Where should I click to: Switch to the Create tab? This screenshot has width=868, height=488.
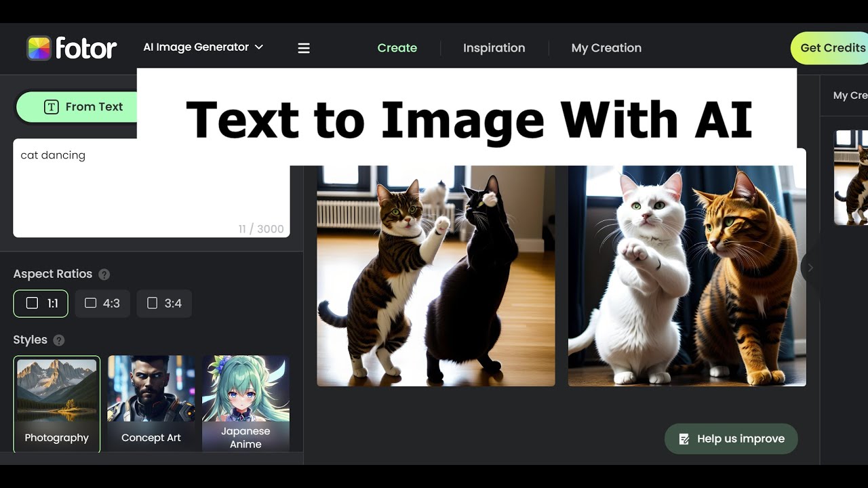pos(397,48)
